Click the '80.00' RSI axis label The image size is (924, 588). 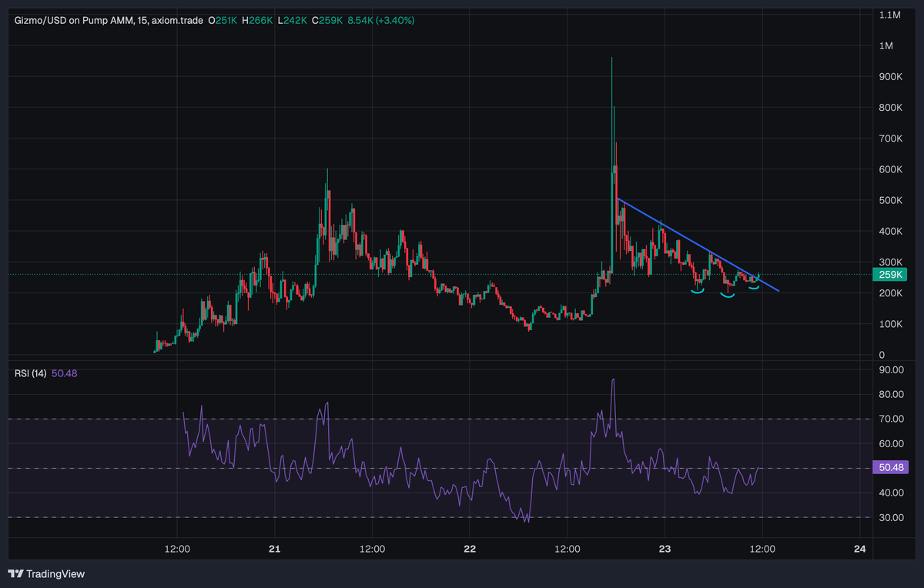(890, 394)
